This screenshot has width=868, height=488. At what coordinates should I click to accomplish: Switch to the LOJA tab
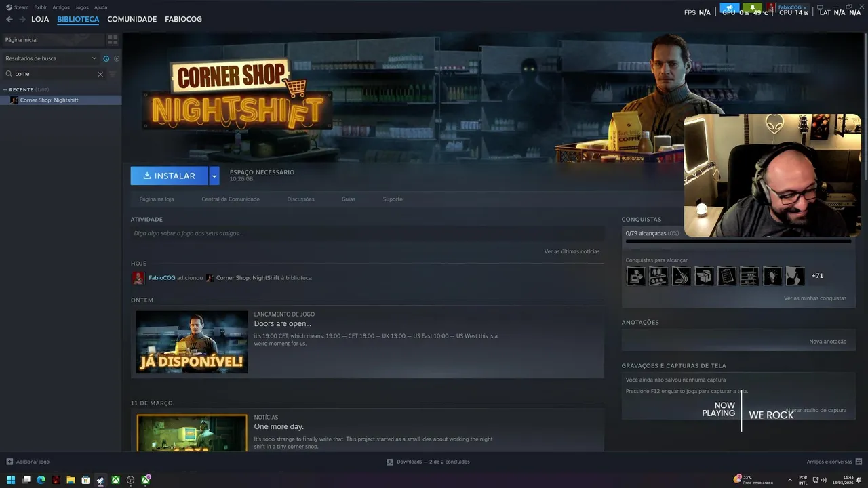[40, 19]
